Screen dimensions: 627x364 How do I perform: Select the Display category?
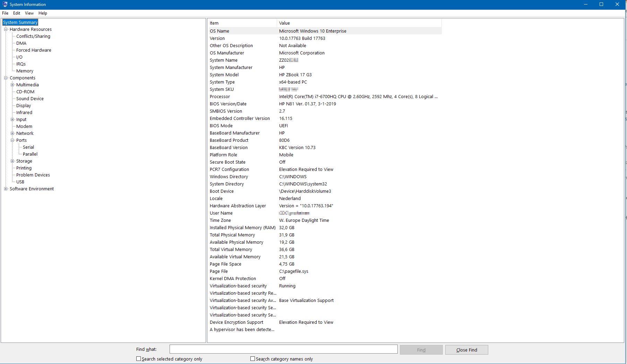[24, 106]
